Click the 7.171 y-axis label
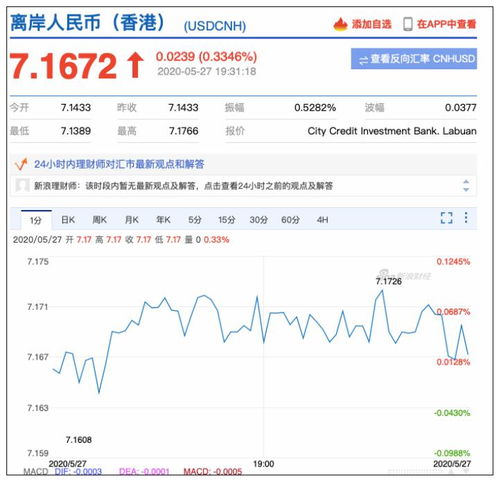This screenshot has height=481, width=499. tap(38, 307)
